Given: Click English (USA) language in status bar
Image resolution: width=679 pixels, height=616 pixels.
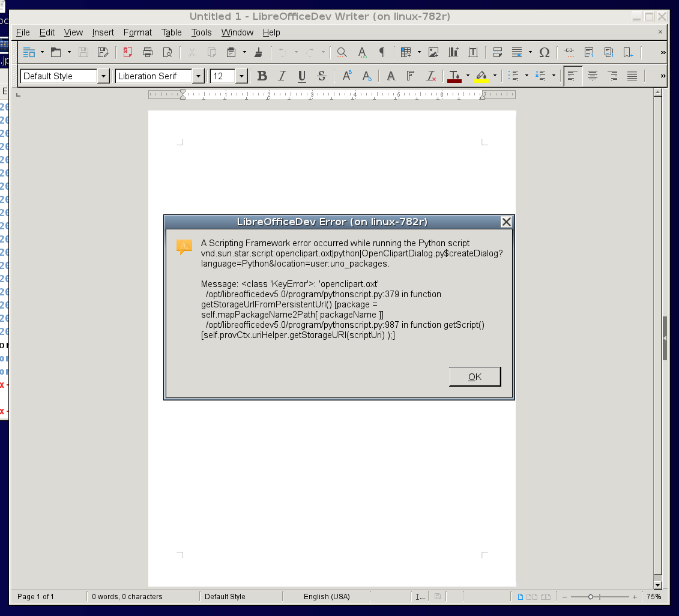Looking at the screenshot, I should click(x=327, y=597).
